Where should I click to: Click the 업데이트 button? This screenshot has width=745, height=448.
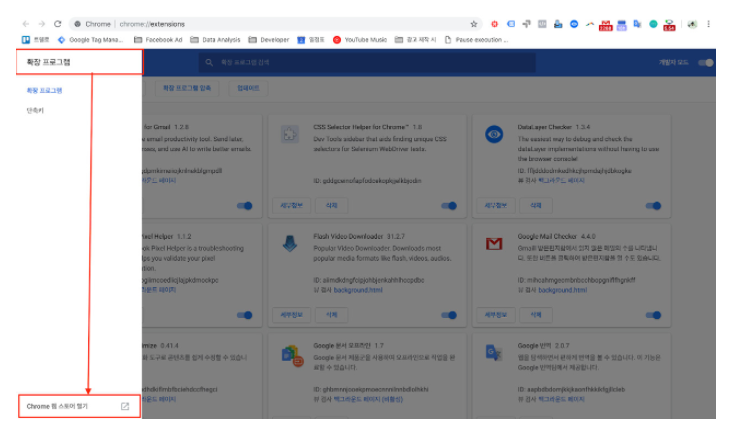tap(248, 88)
